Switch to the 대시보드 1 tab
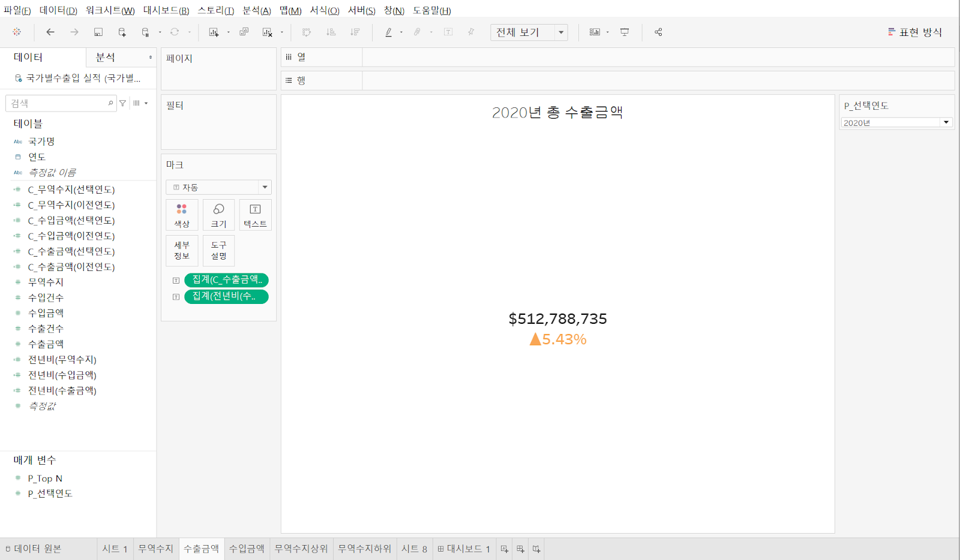The height and width of the screenshot is (560, 960). point(464,549)
